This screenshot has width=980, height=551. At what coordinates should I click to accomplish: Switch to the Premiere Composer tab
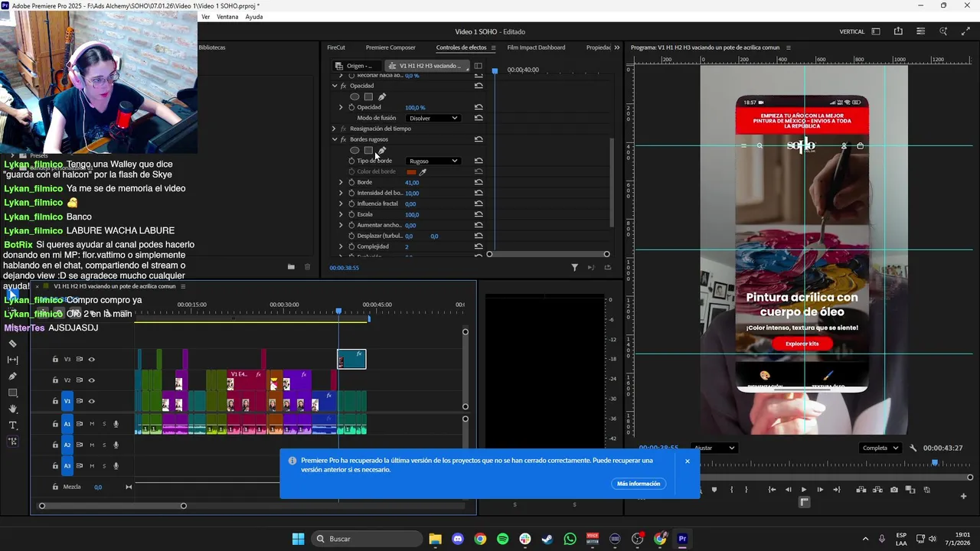(390, 47)
